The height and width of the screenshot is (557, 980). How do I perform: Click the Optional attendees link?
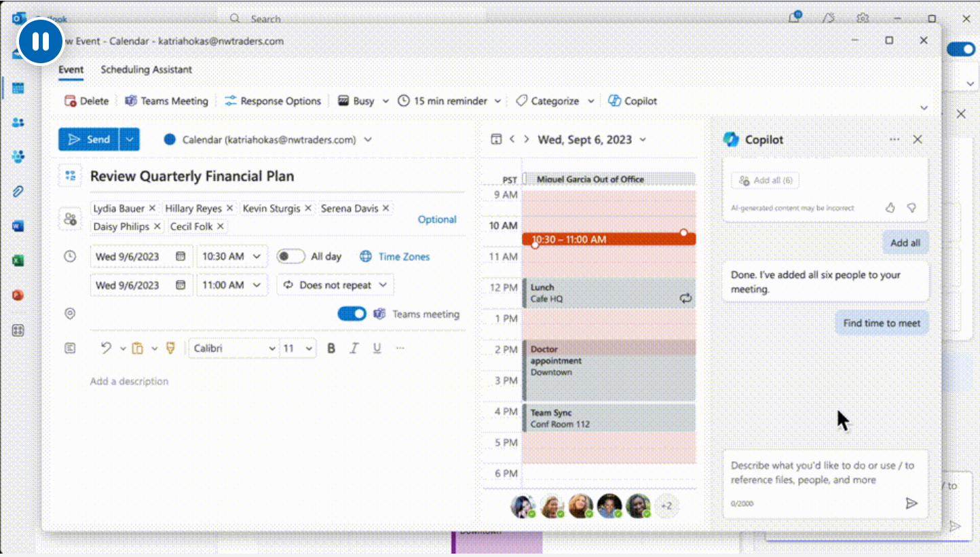(x=437, y=219)
